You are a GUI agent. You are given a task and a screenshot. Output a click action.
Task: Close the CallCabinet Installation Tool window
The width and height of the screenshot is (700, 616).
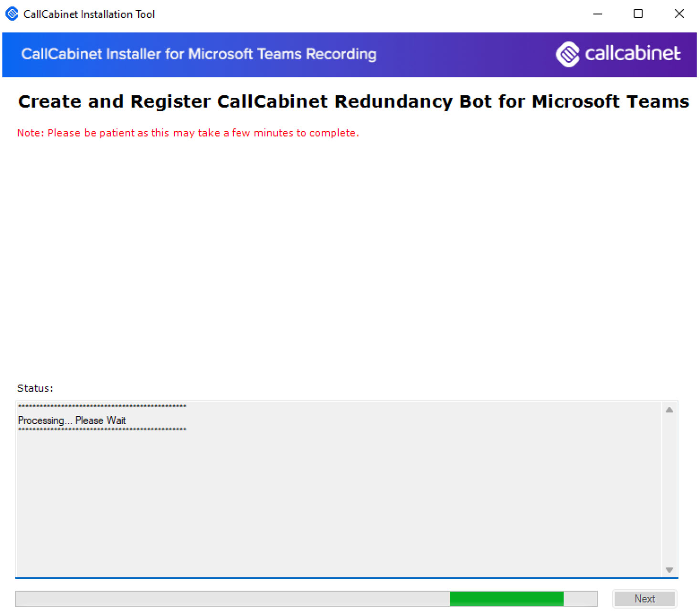click(679, 14)
